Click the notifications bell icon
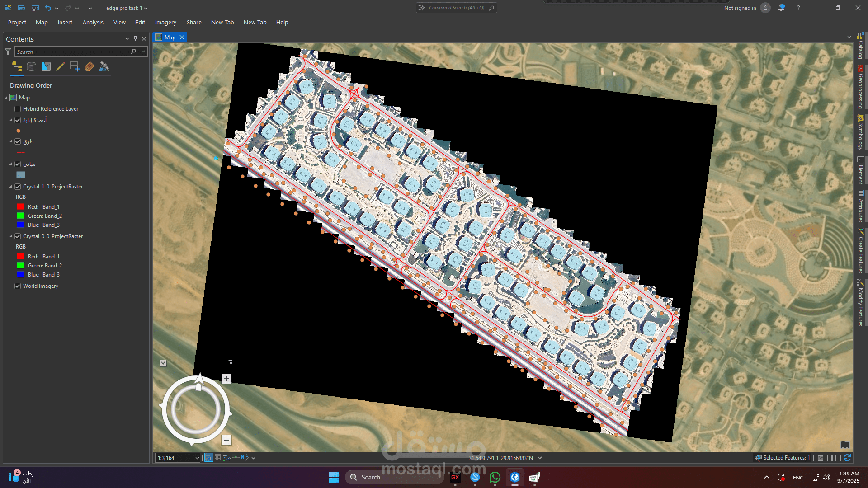Viewport: 868px width, 488px height. [781, 8]
